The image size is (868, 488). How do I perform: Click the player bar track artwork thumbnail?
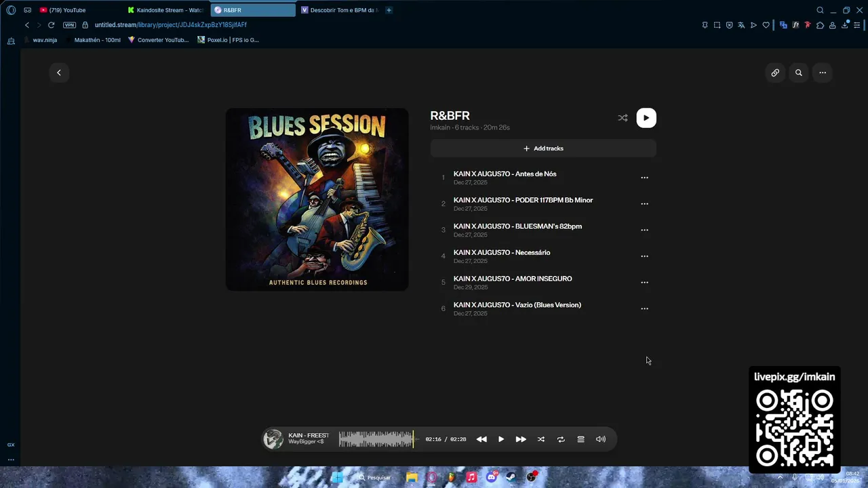click(x=273, y=439)
